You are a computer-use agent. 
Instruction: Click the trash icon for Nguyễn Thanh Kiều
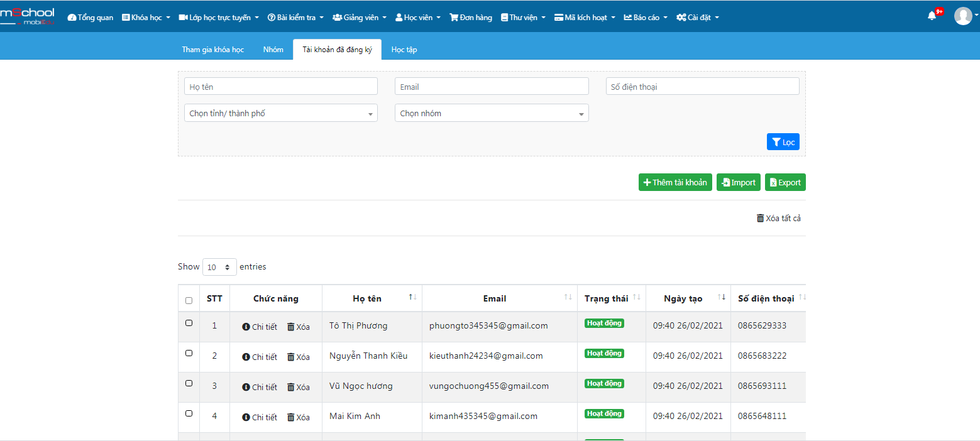tap(290, 357)
